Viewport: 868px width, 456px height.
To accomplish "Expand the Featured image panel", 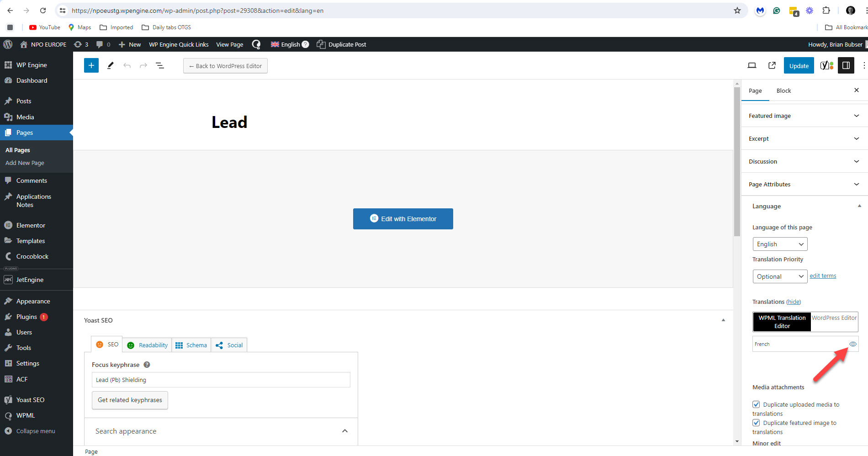I will coord(804,116).
